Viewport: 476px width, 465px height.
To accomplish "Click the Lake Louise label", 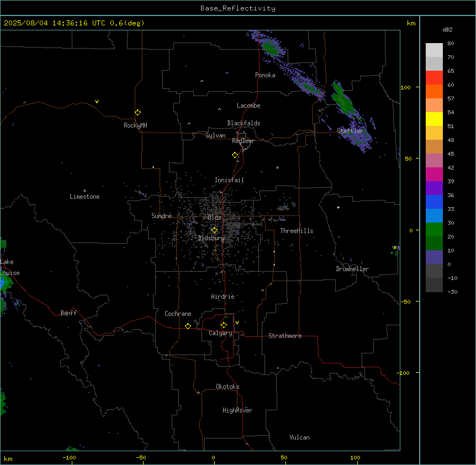I will tap(10, 267).
